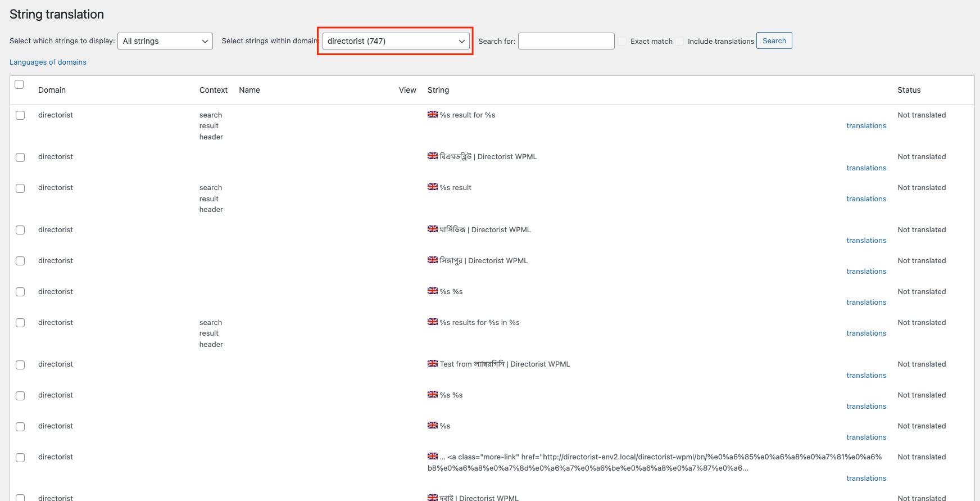Select checkbox for the '%s results for %s in %s' row
Viewport: 980px width, 501px height.
20,323
